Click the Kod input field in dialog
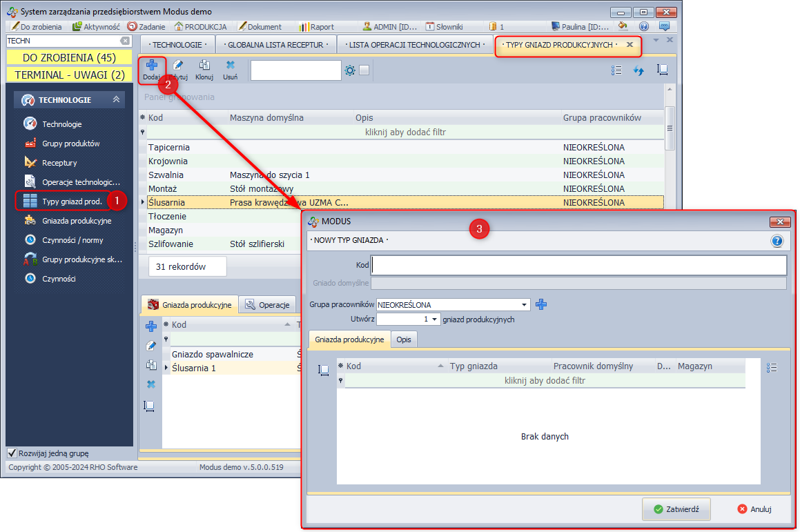Viewport: 800px width, 532px height. point(579,266)
